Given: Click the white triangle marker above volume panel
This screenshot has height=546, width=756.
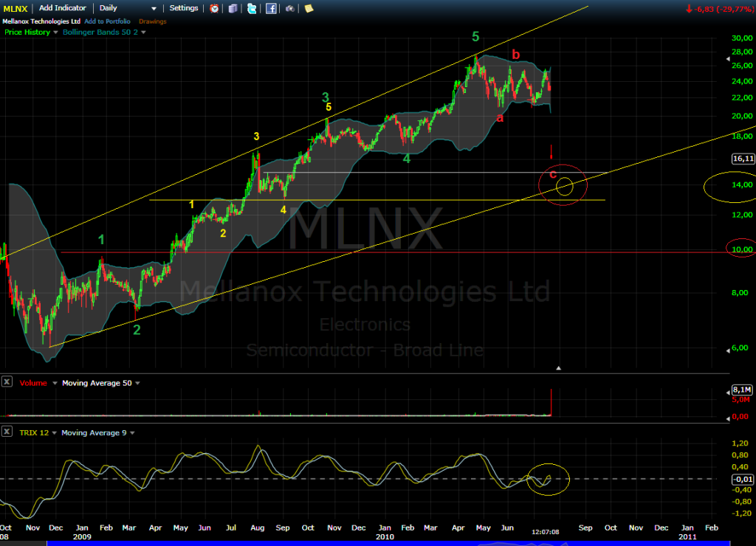Looking at the screenshot, I should pos(559,367).
